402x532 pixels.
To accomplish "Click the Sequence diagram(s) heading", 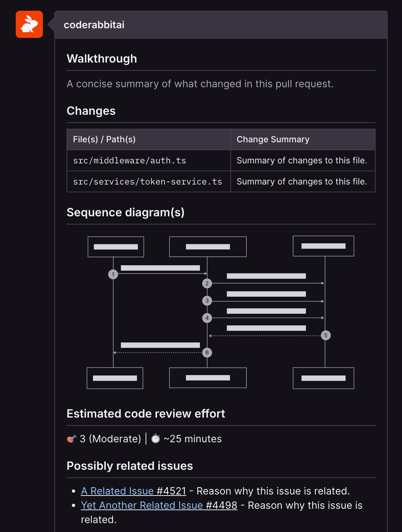I will click(x=126, y=212).
